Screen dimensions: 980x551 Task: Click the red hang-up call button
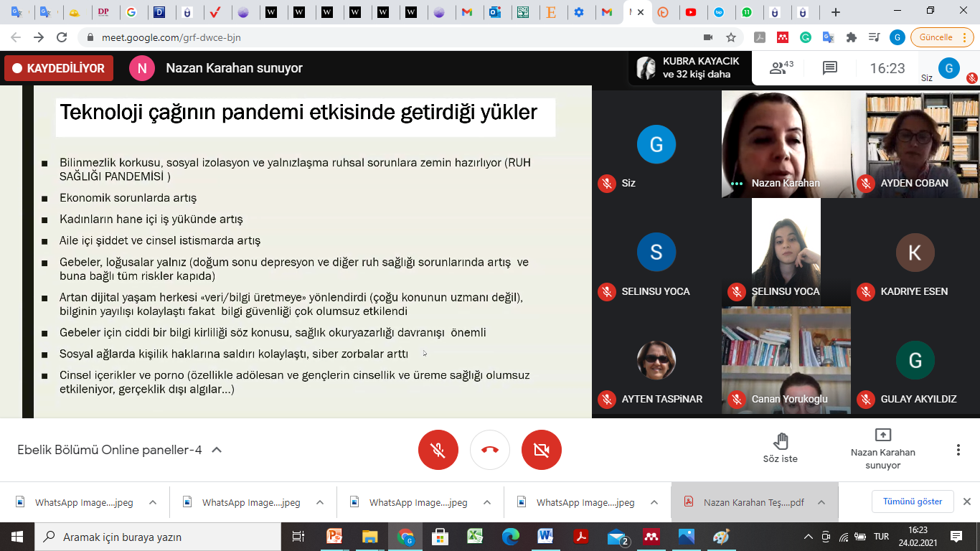click(x=490, y=450)
